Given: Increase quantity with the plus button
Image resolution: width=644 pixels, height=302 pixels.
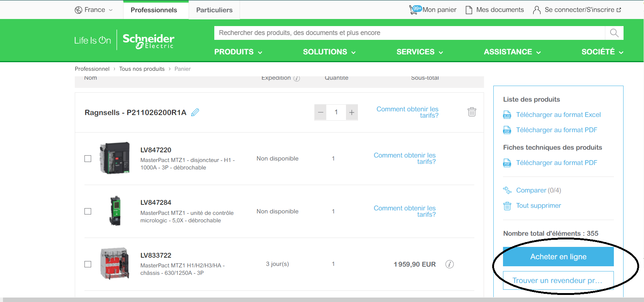Looking at the screenshot, I should pyautogui.click(x=352, y=112).
